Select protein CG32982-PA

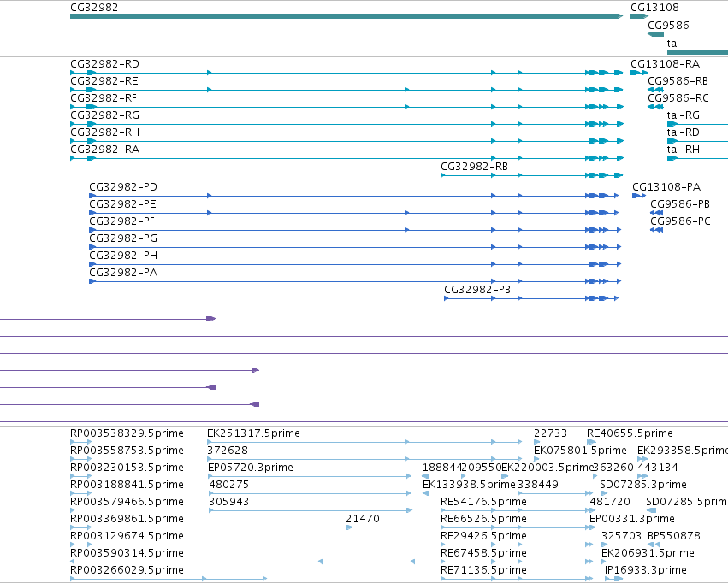pyautogui.click(x=355, y=281)
